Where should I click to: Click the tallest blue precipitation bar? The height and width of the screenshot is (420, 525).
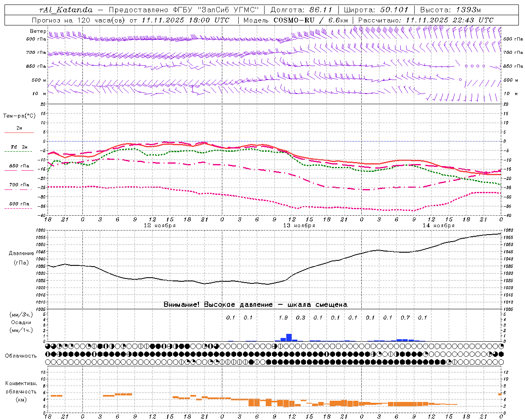click(289, 338)
